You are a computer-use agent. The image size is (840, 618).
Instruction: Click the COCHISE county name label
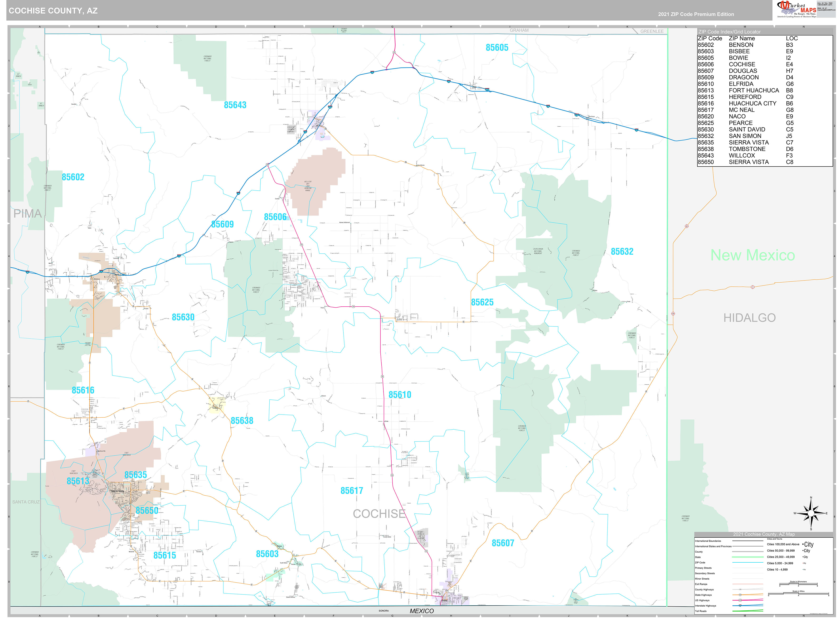tap(379, 514)
